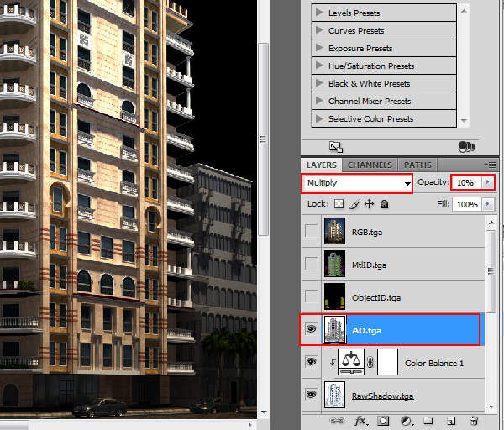This screenshot has height=430, width=504.
Task: Show the ObjectID.tga layer
Action: coord(312,297)
